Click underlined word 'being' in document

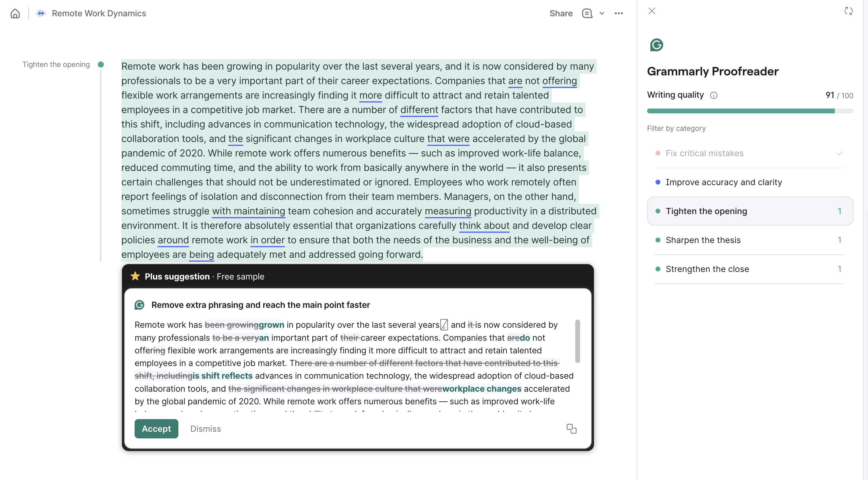coord(202,254)
